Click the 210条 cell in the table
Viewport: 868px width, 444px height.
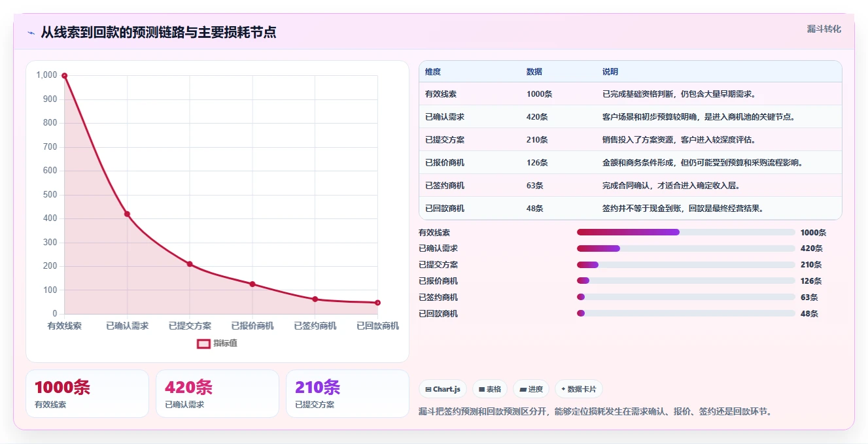(537, 140)
